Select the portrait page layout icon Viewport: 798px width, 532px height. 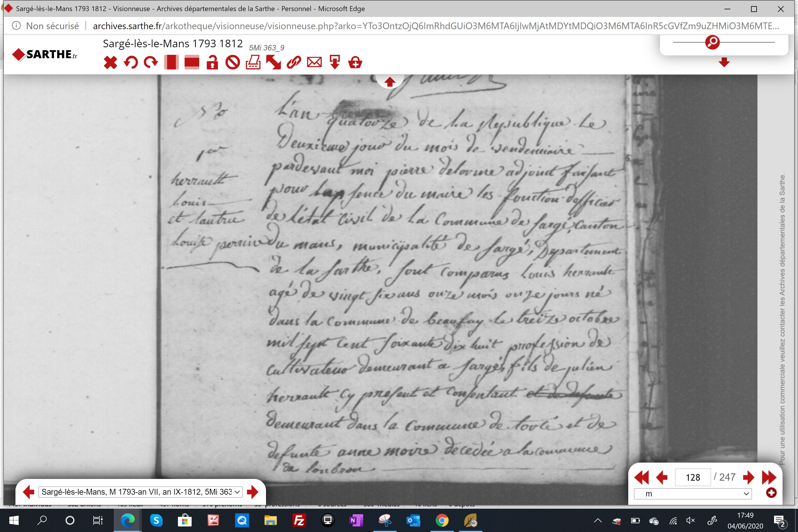(171, 62)
